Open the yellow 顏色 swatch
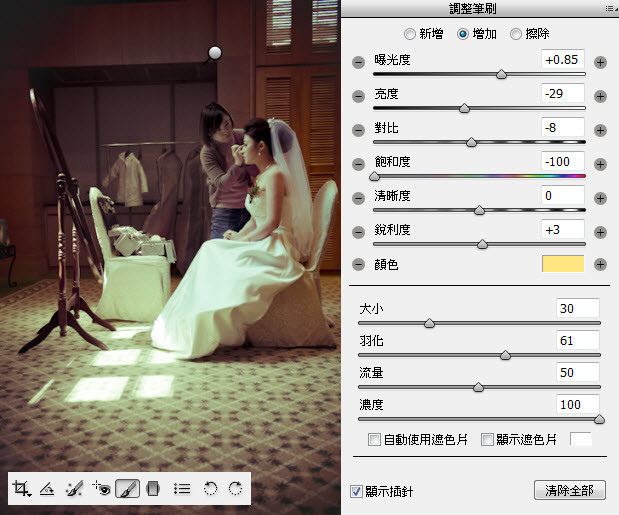 [x=563, y=264]
